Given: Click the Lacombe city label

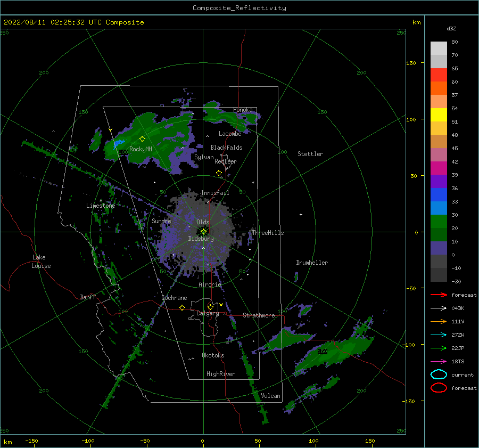Looking at the screenshot, I should pyautogui.click(x=230, y=134).
